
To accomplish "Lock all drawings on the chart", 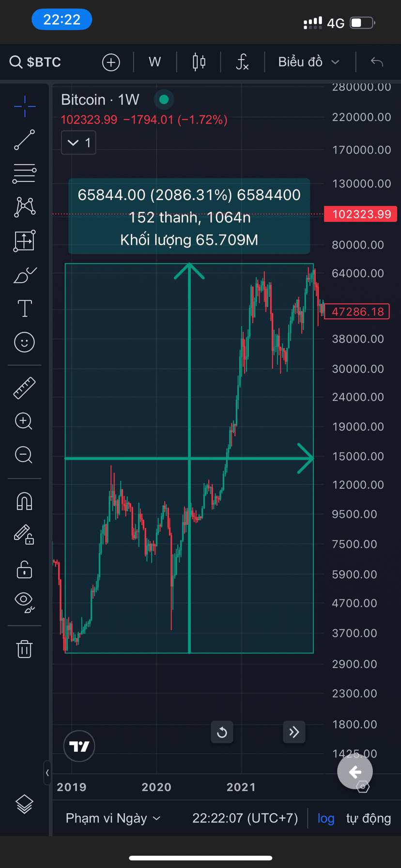I will [24, 570].
